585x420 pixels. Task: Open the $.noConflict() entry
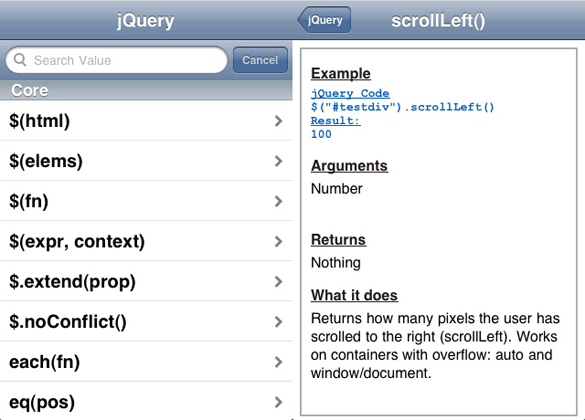tap(146, 322)
